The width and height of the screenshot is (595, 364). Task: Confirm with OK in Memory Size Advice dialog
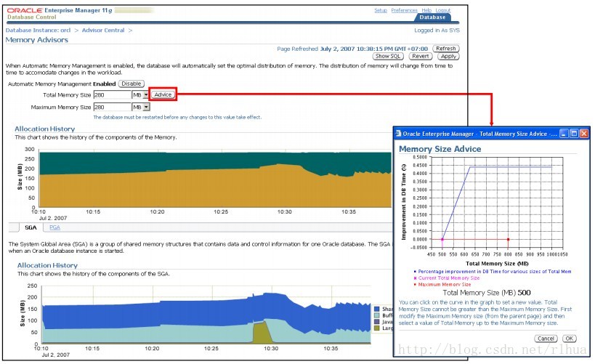click(x=569, y=339)
